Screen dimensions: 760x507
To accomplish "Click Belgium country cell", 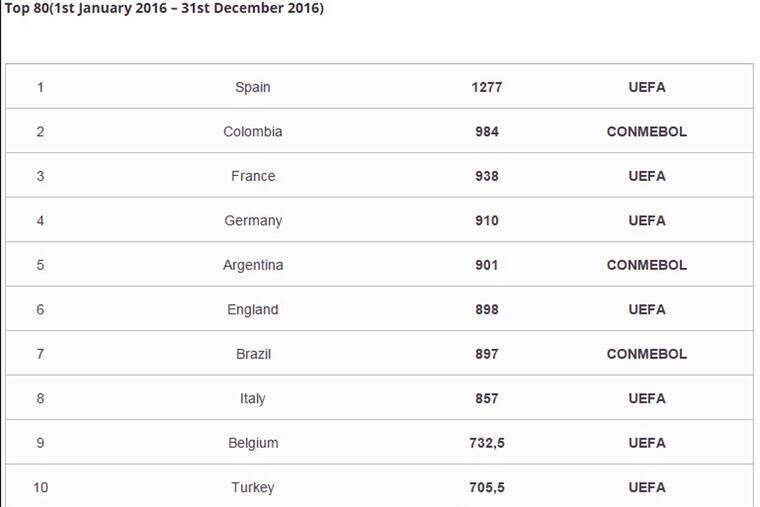I will tap(252, 443).
